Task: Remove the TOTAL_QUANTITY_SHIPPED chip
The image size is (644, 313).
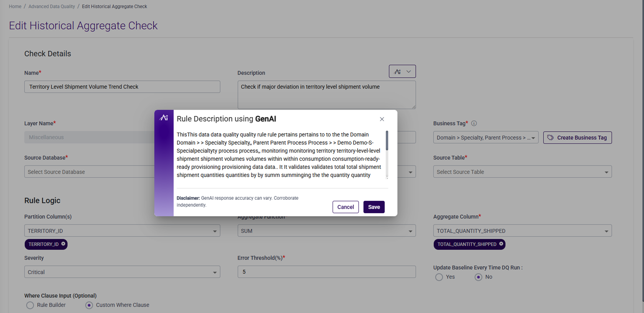Action: pos(501,244)
